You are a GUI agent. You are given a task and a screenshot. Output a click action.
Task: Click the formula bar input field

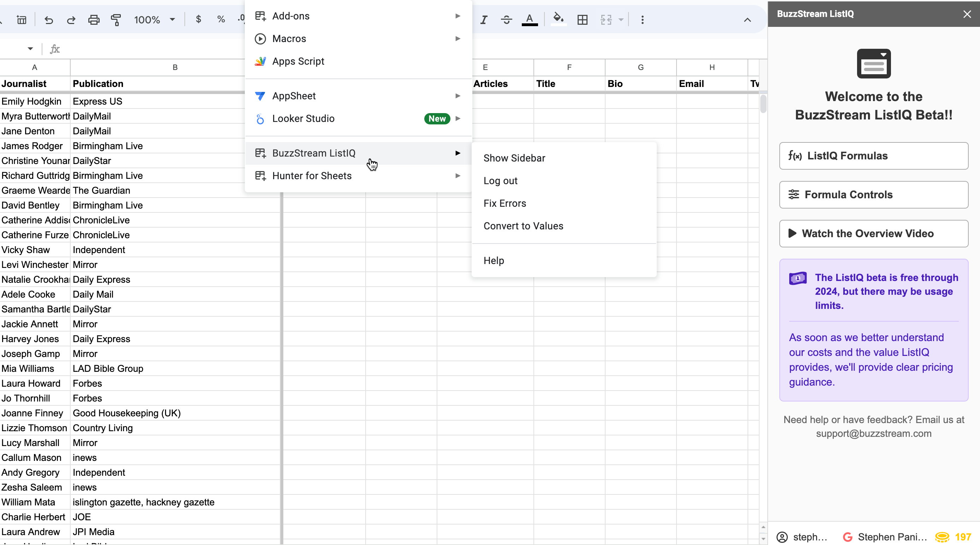pyautogui.click(x=152, y=49)
